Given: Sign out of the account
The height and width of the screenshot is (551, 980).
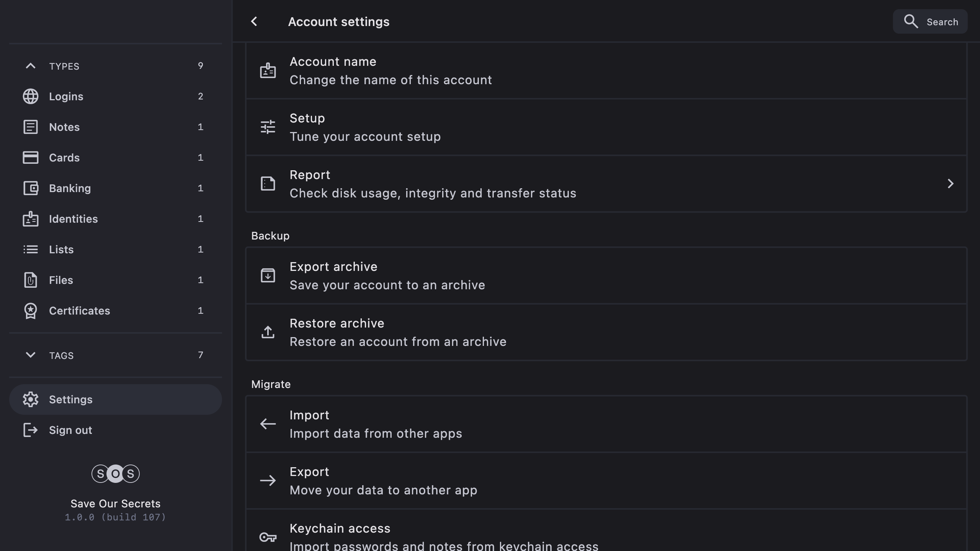Looking at the screenshot, I should [70, 430].
